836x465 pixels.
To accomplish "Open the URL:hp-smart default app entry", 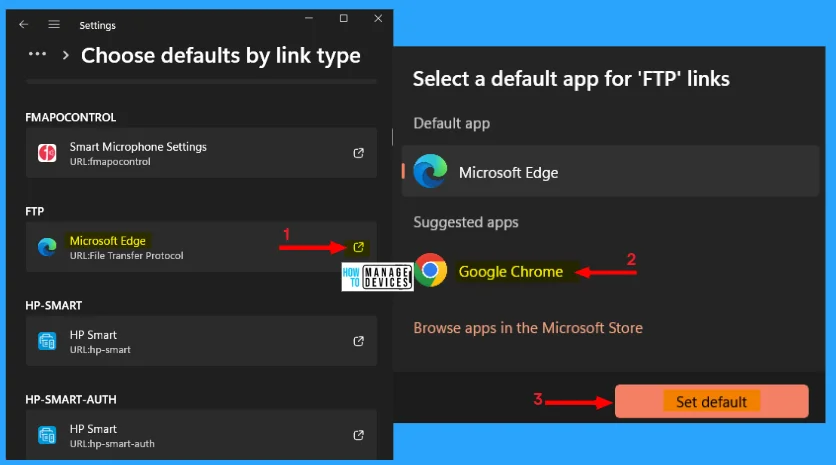I will coord(201,341).
